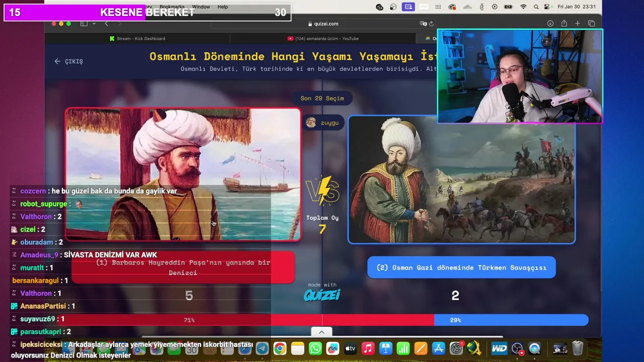The width and height of the screenshot is (644, 362).
Task: Launch Google Chrome from the Dock
Action: coord(280,348)
